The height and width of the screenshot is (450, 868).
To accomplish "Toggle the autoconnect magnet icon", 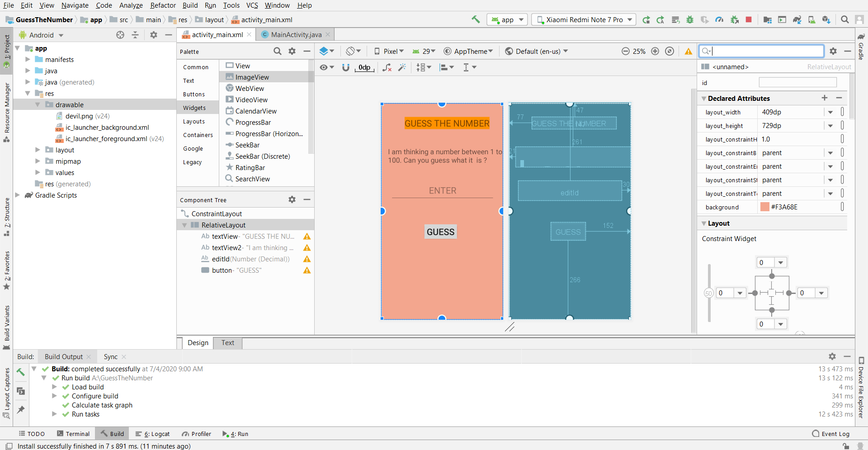I will (346, 67).
